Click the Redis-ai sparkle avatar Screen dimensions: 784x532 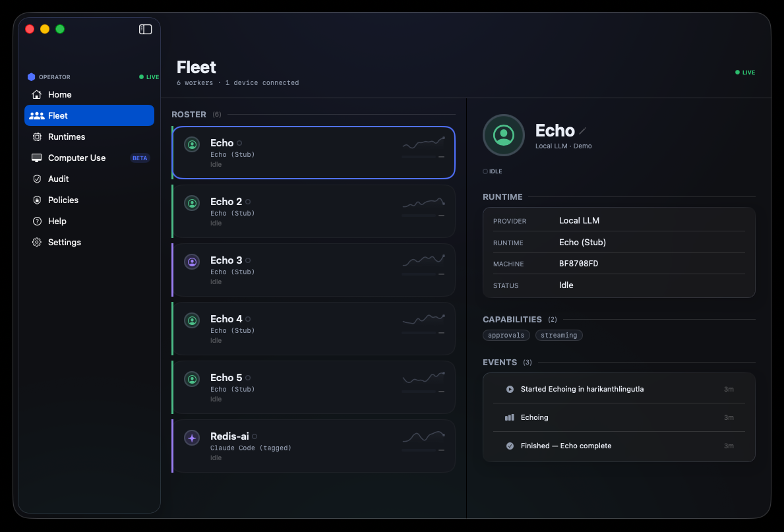[192, 438]
